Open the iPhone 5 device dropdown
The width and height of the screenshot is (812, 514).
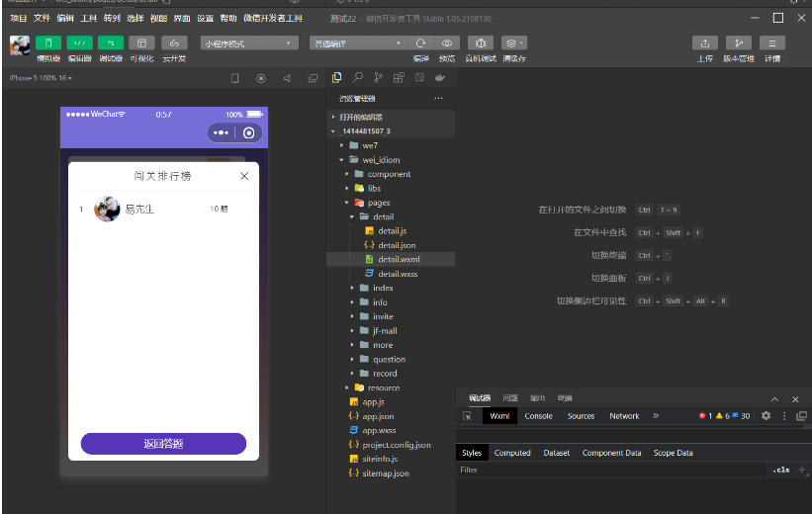(x=41, y=78)
